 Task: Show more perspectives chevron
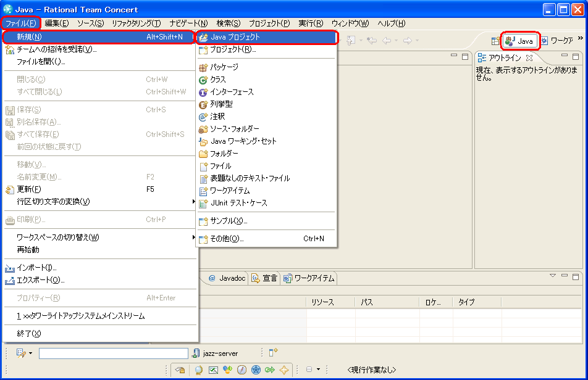[x=581, y=38]
